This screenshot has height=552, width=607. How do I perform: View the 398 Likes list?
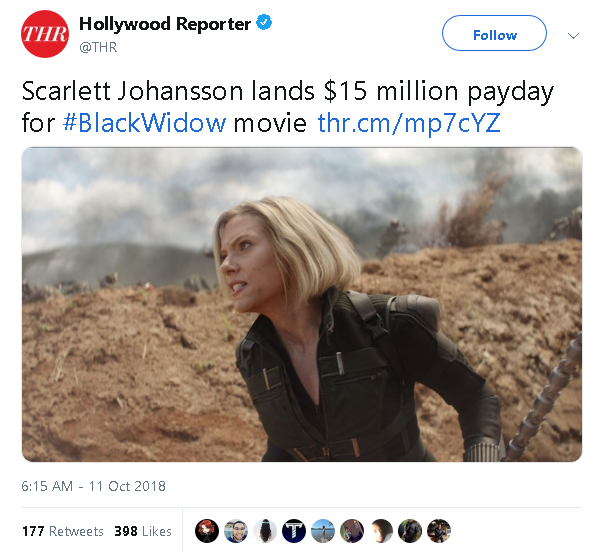[143, 531]
